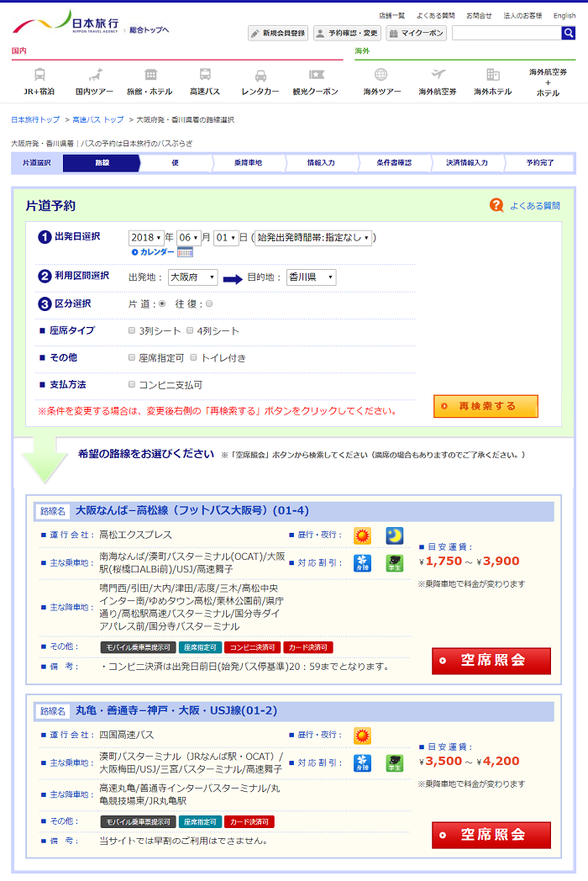
Task: Click the JR+宿泊 train icon
Action: [39, 75]
